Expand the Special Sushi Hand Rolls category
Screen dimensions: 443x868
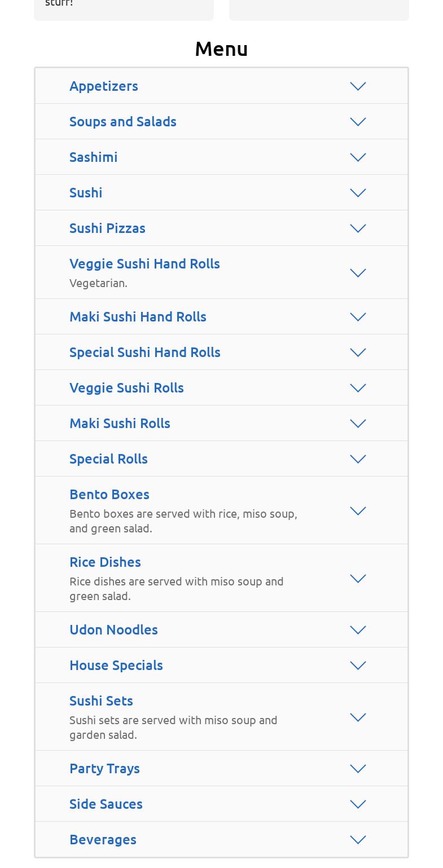[x=144, y=353]
